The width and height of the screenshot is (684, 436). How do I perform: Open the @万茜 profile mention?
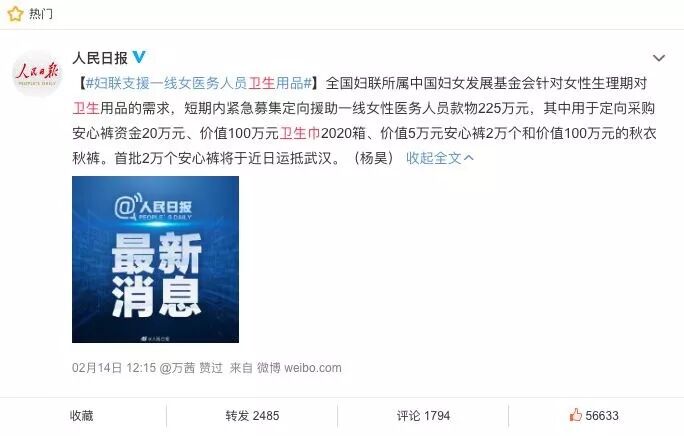point(177,368)
